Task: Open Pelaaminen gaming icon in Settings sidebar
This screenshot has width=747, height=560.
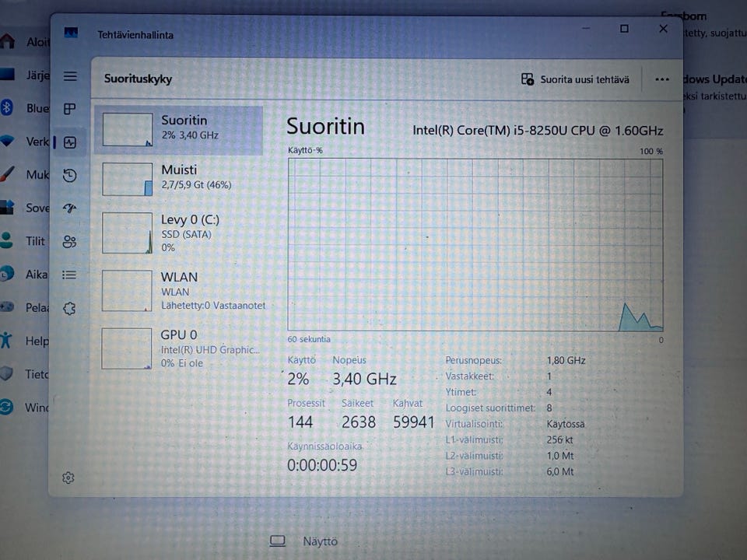Action: [7, 306]
